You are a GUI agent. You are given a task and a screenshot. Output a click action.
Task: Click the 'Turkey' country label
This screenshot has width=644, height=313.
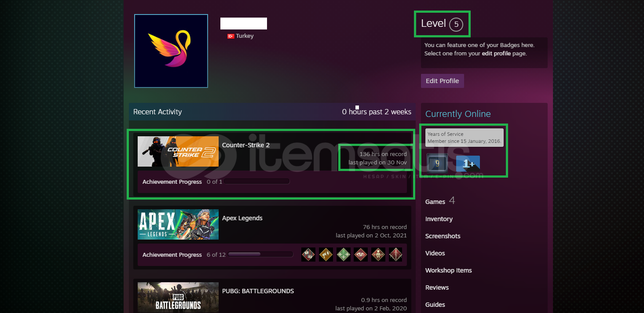[x=245, y=36]
